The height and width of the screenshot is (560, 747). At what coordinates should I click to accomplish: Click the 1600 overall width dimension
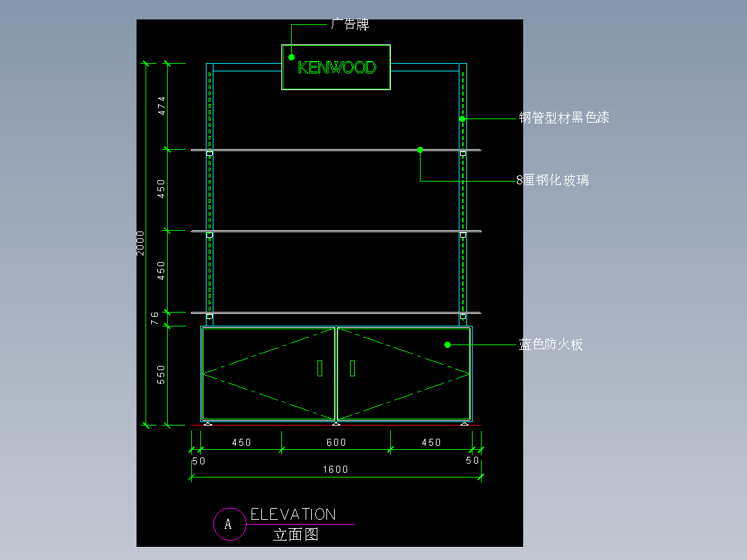point(335,469)
